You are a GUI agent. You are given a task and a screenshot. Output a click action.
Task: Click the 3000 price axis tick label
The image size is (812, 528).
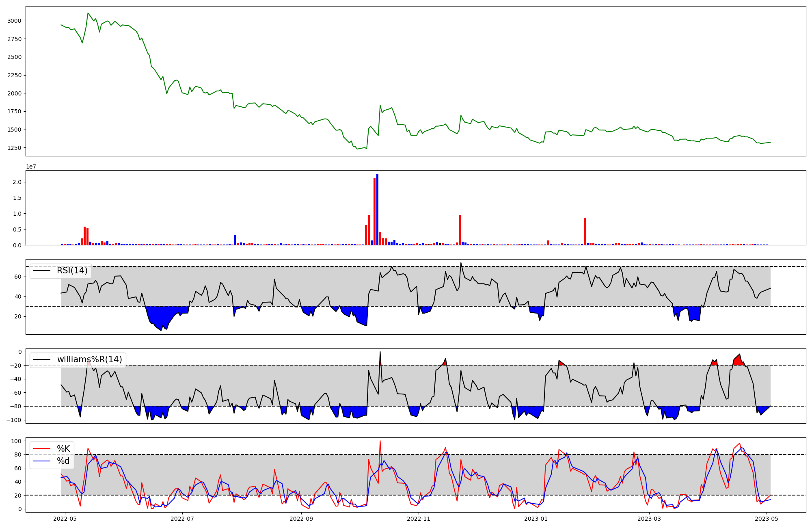[15, 21]
